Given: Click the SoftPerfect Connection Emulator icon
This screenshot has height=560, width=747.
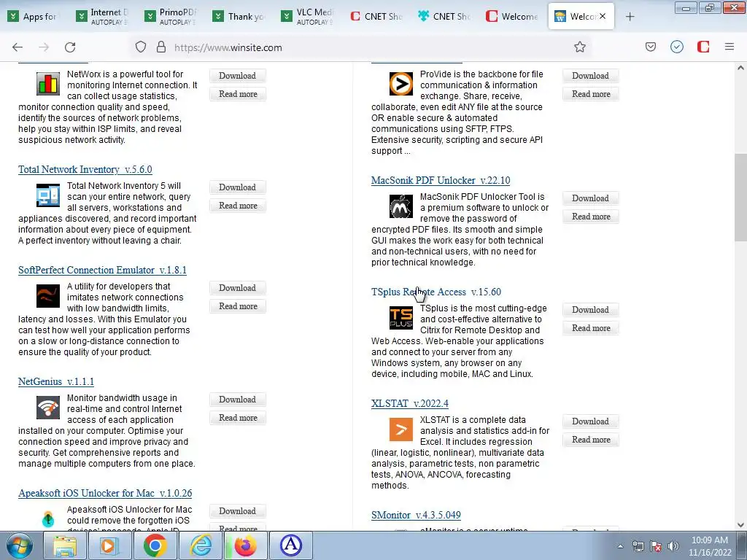Looking at the screenshot, I should pyautogui.click(x=48, y=296).
